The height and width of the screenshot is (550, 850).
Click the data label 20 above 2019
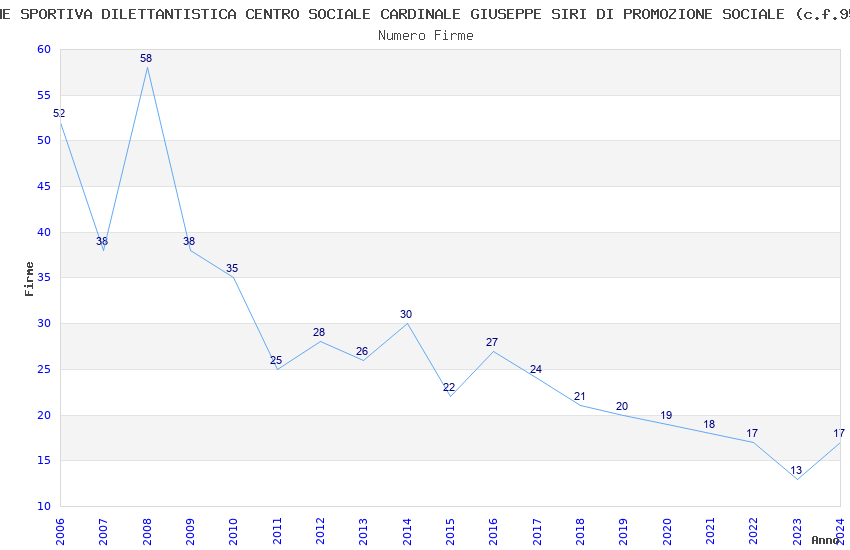point(622,406)
